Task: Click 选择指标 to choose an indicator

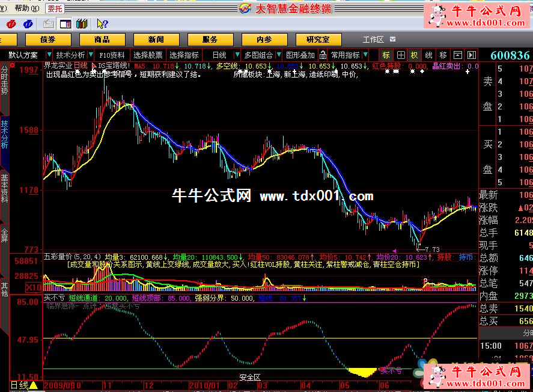Action: (x=184, y=55)
